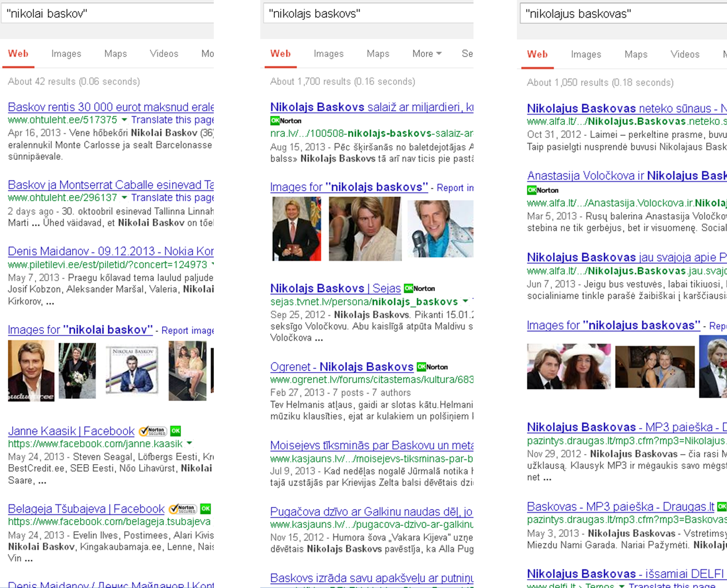This screenshot has width=727, height=588.
Task: Open "Anastasija Voločkova ir Nikolajus" result
Action: pos(627,176)
